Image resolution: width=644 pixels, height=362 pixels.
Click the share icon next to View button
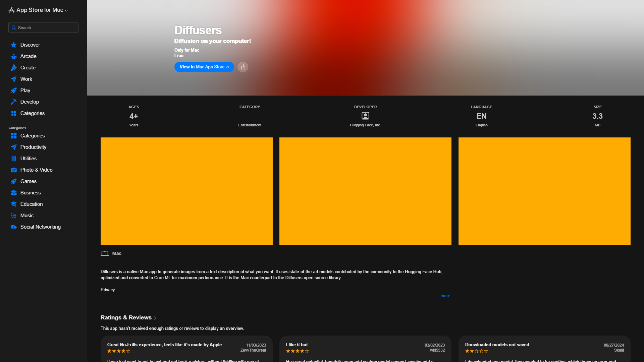[243, 67]
